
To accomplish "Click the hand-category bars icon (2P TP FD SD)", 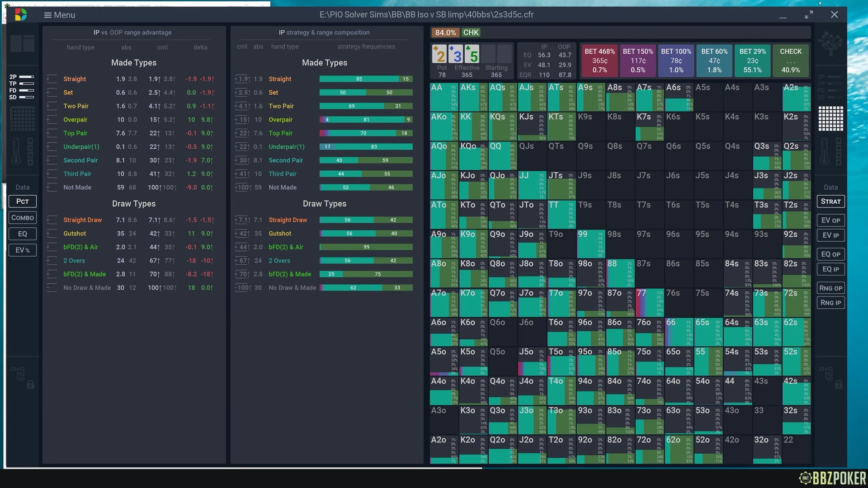I will point(21,87).
